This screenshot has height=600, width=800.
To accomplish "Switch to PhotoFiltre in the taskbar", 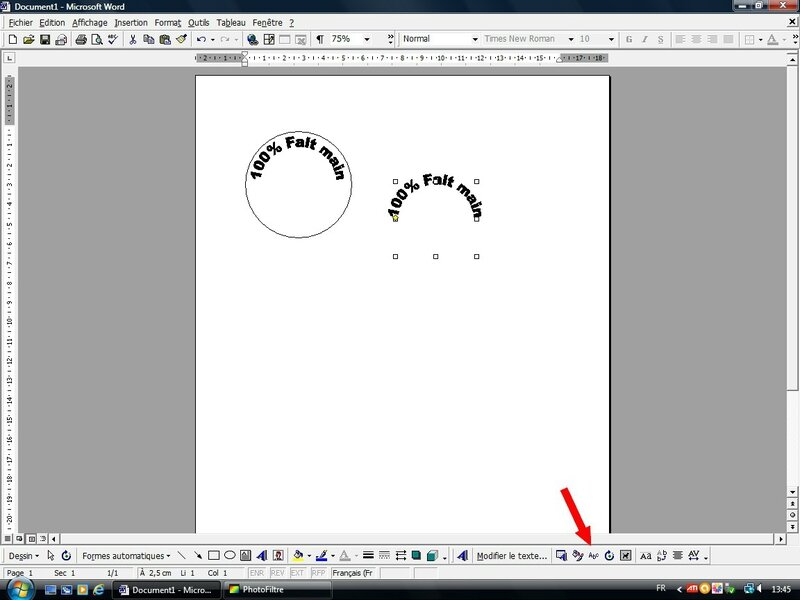I will point(264,590).
